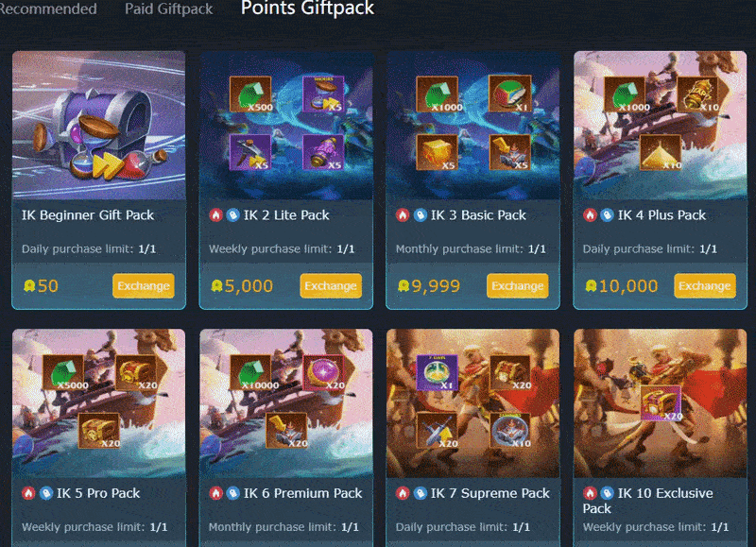Viewport: 756px width, 547px height.
Task: Select the Points Giftpack tab
Action: pos(308,9)
